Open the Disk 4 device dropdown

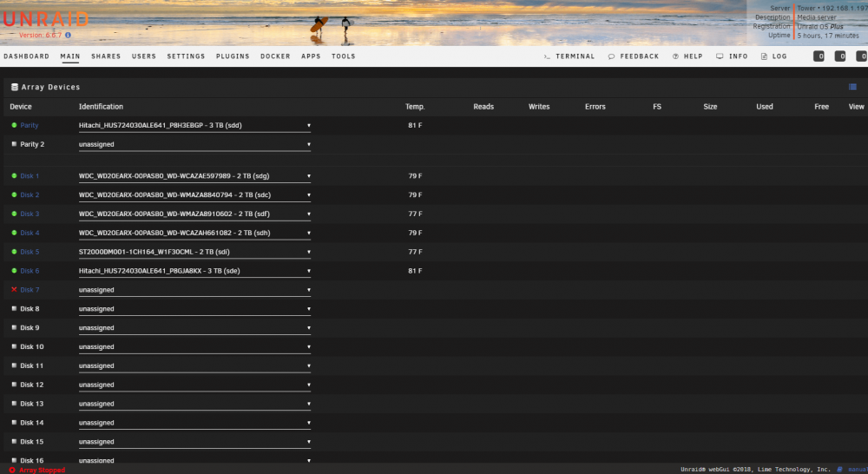(x=194, y=234)
